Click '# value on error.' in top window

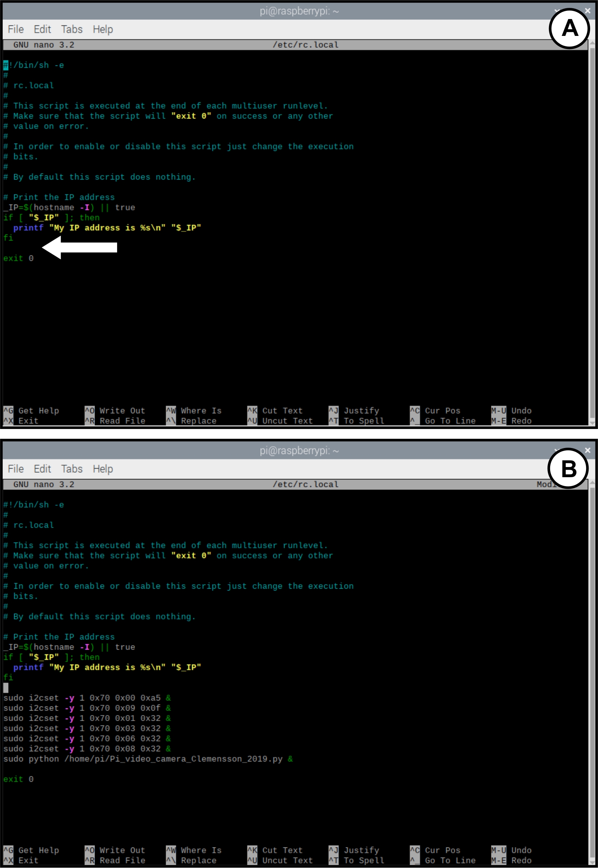pos(46,126)
